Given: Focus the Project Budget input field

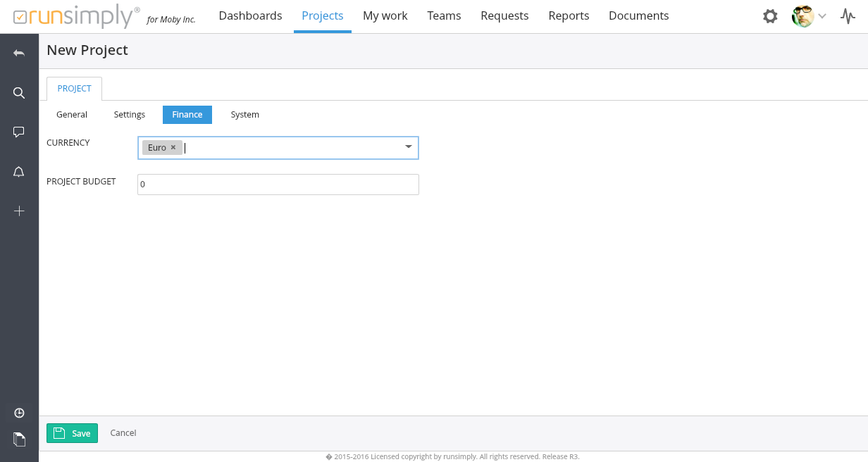Looking at the screenshot, I should point(278,185).
